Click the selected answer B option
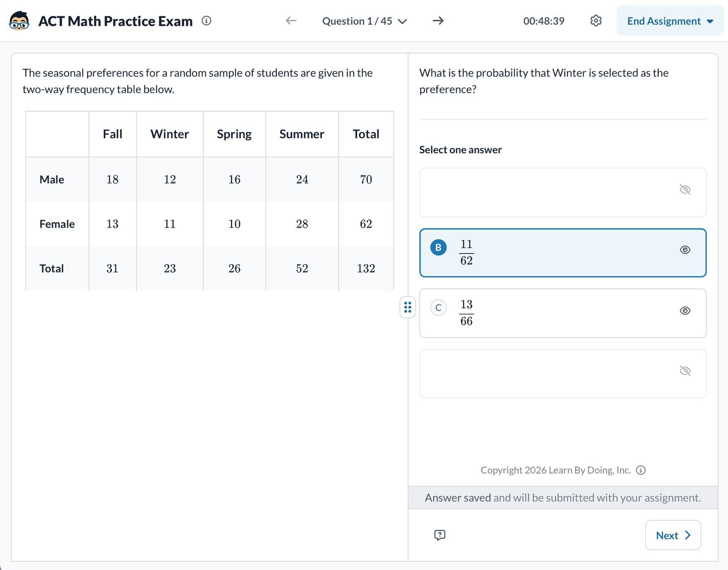This screenshot has height=570, width=728. 562,253
